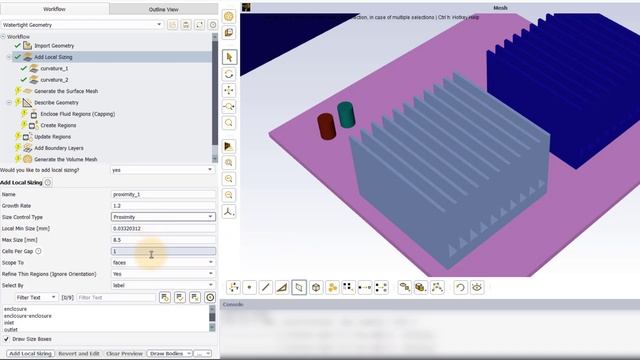Click the zoom out icon

(229, 195)
